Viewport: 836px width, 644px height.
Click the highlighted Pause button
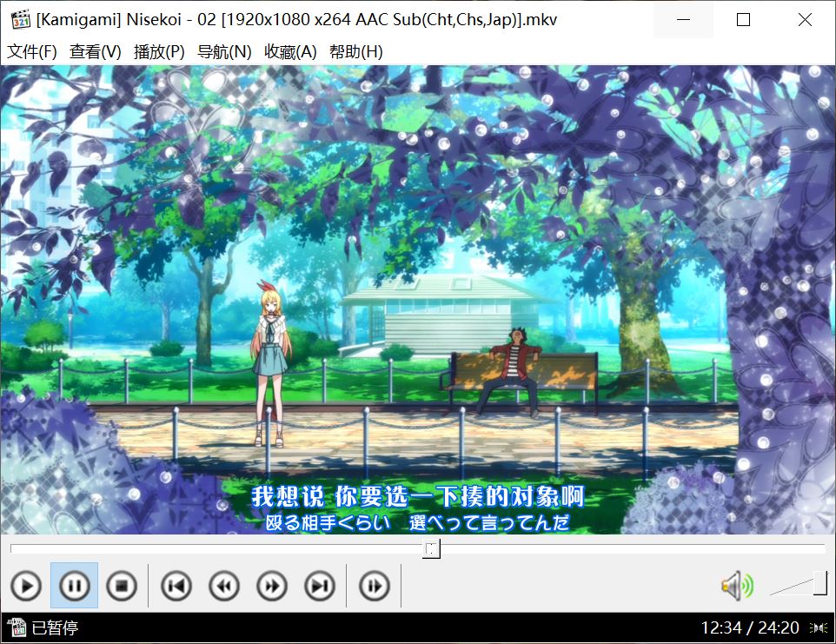click(74, 586)
